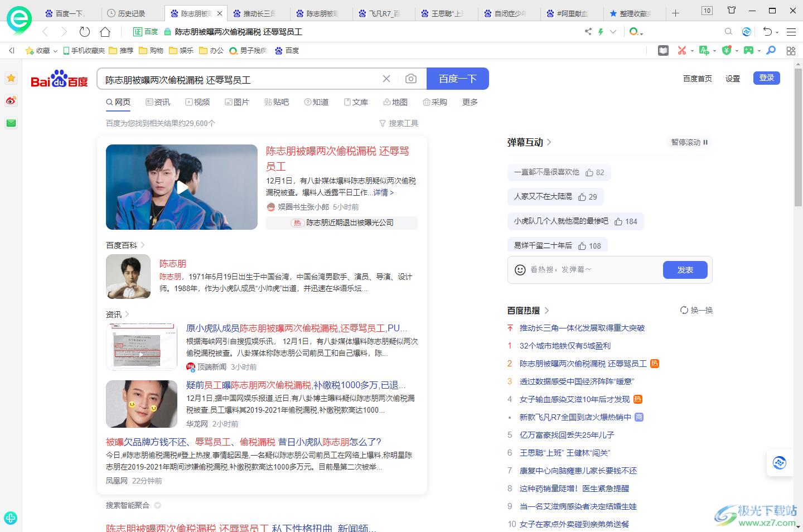The width and height of the screenshot is (803, 532).
Task: Click the green translate tool icon
Action: (704, 51)
